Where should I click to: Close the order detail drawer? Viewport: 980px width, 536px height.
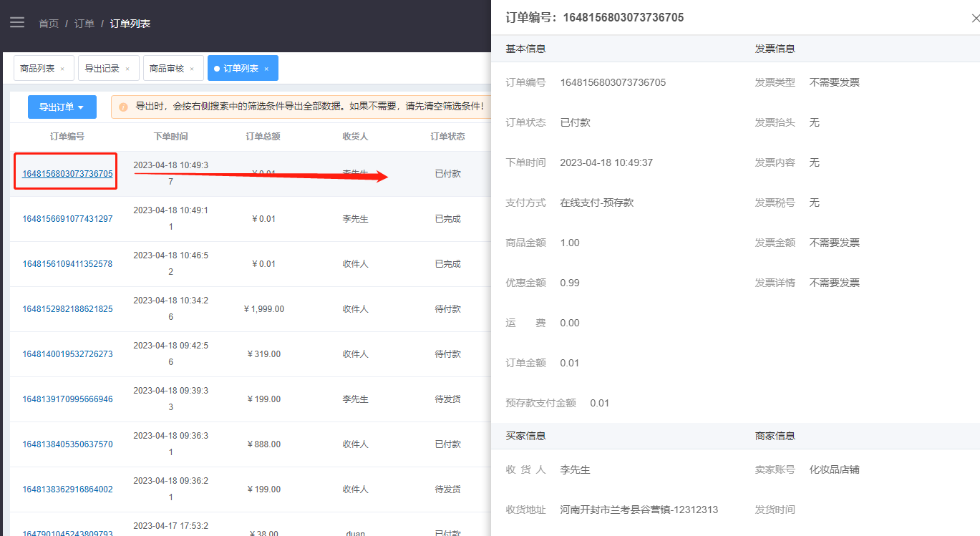point(976,19)
